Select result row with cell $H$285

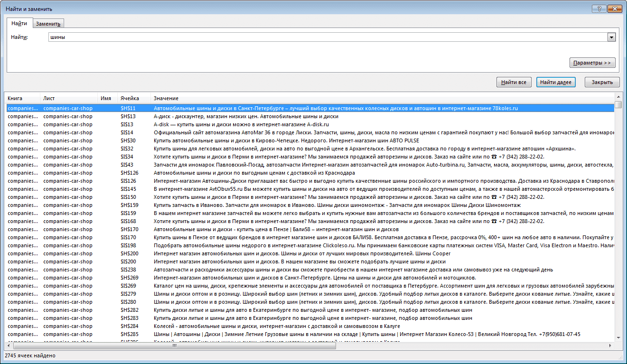point(310,334)
